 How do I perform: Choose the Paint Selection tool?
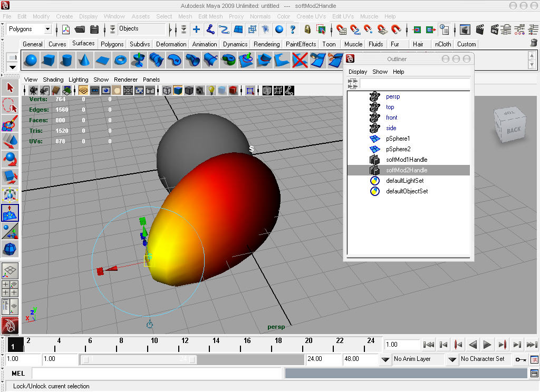(x=10, y=124)
